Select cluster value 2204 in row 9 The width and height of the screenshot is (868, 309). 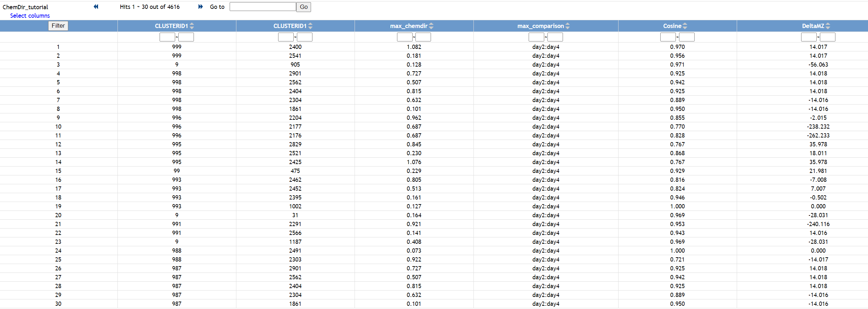point(295,118)
